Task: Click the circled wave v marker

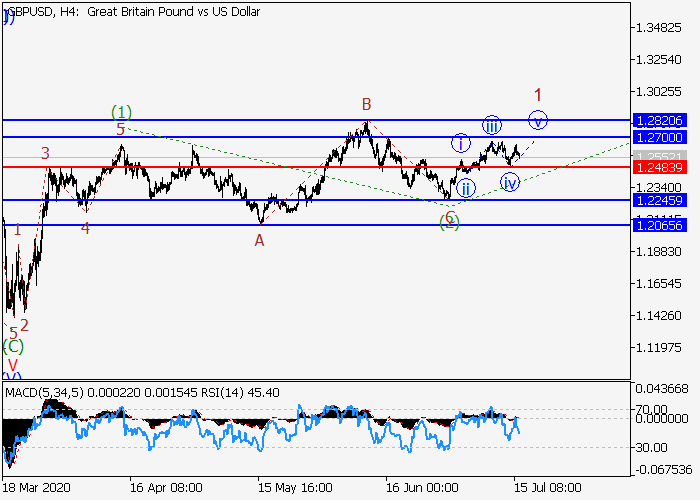Action: pyautogui.click(x=538, y=120)
